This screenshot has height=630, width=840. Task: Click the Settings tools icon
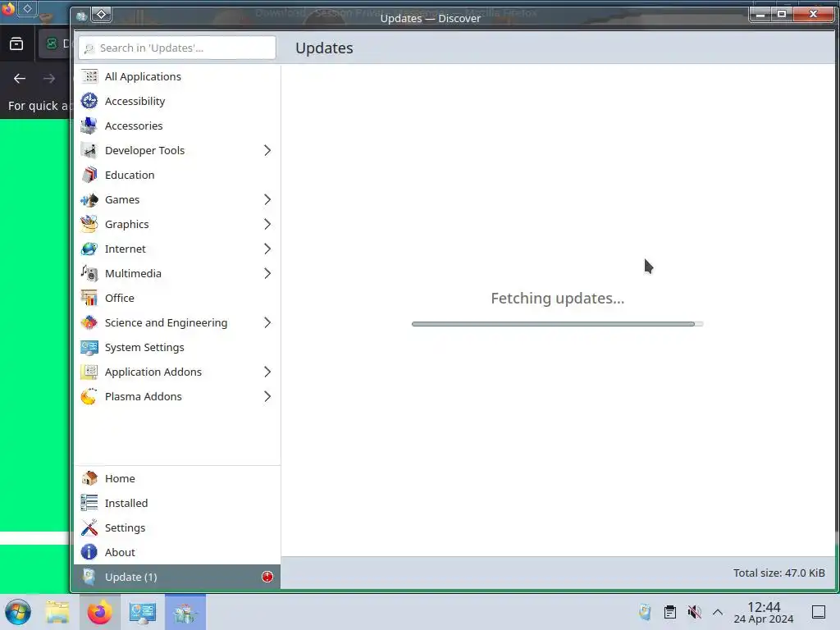89,527
